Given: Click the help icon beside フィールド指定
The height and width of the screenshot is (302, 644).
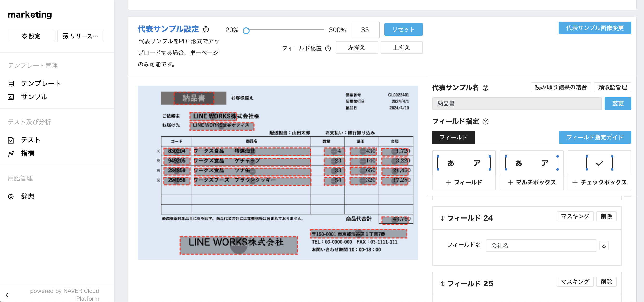Looking at the screenshot, I should [x=485, y=122].
